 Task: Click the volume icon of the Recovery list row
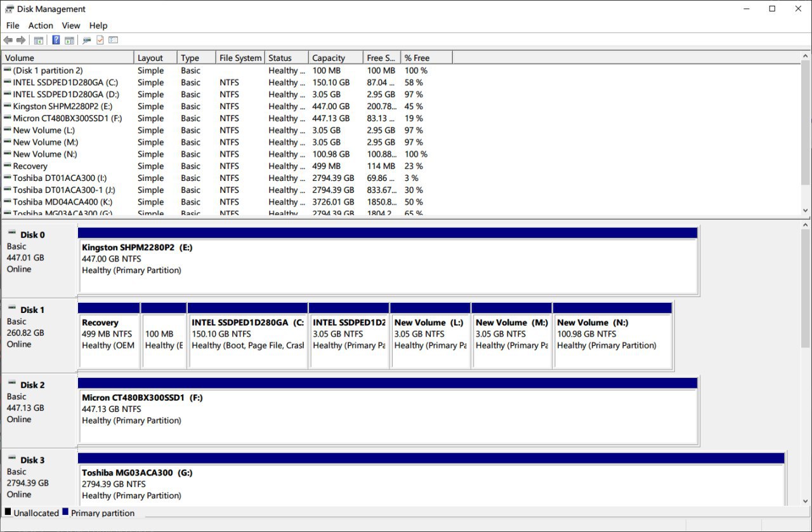point(7,166)
